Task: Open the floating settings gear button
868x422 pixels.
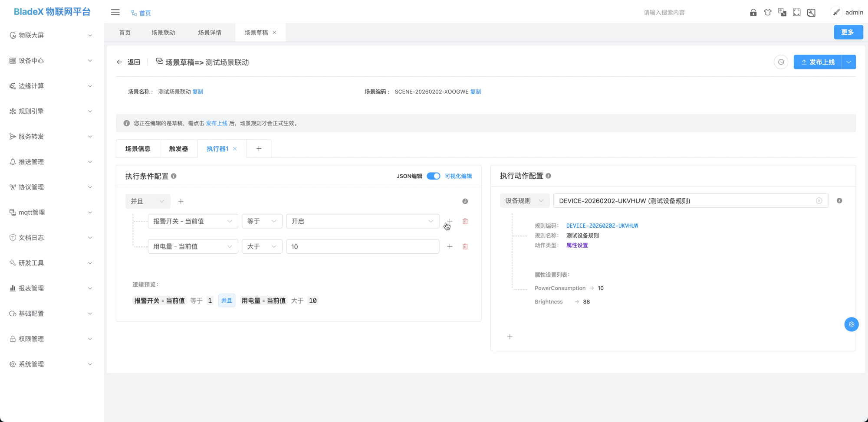Action: 851,324
